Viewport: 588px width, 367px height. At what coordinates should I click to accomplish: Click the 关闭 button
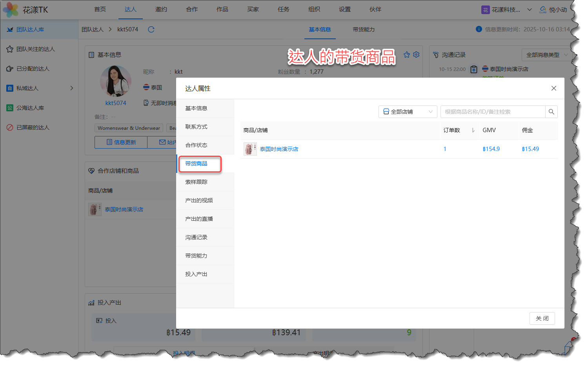[542, 318]
